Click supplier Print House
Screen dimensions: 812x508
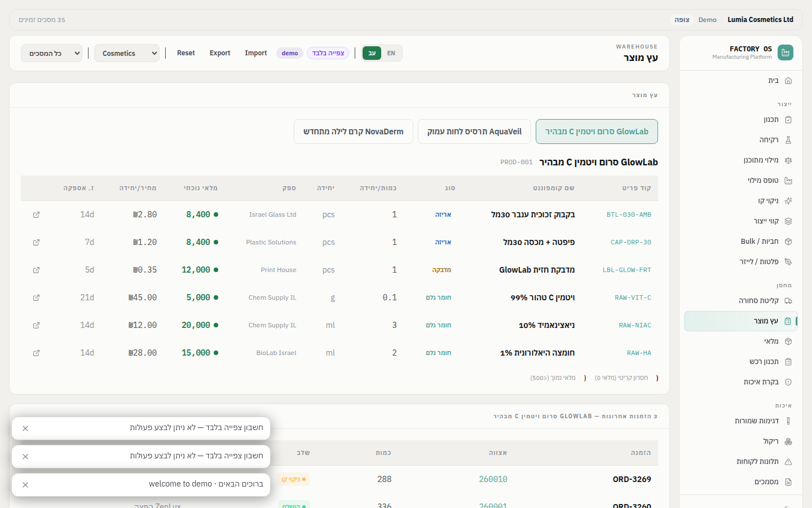pos(279,270)
